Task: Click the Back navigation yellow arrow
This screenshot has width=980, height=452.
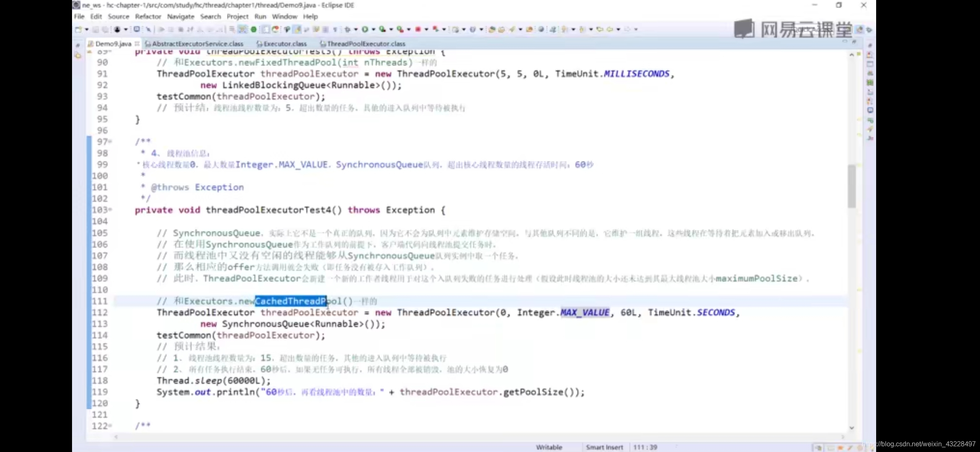Action: 609,29
